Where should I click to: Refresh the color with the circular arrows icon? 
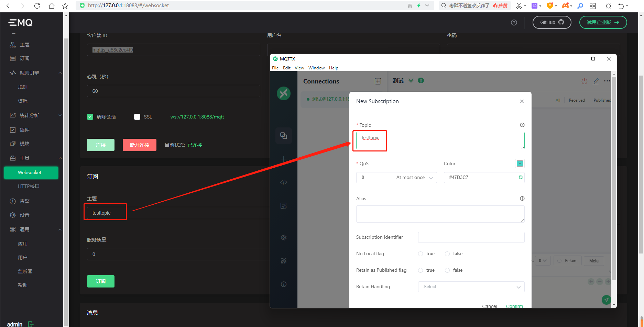point(521,177)
